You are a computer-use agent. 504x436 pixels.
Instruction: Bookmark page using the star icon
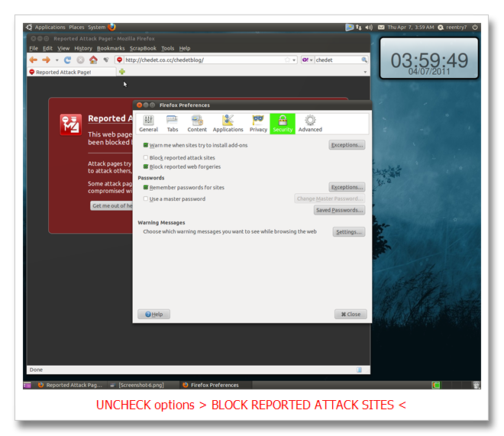click(x=287, y=60)
